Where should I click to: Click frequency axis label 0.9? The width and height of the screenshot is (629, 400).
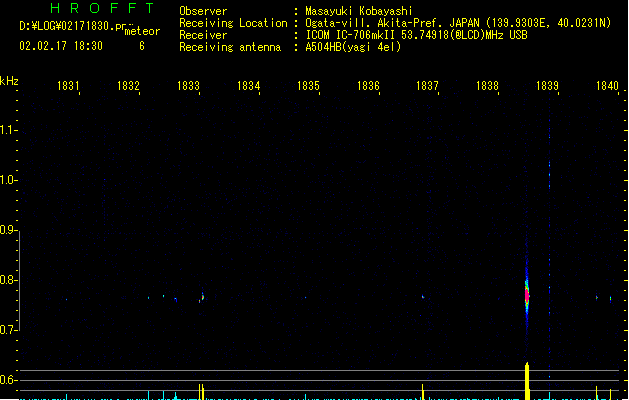pos(8,230)
